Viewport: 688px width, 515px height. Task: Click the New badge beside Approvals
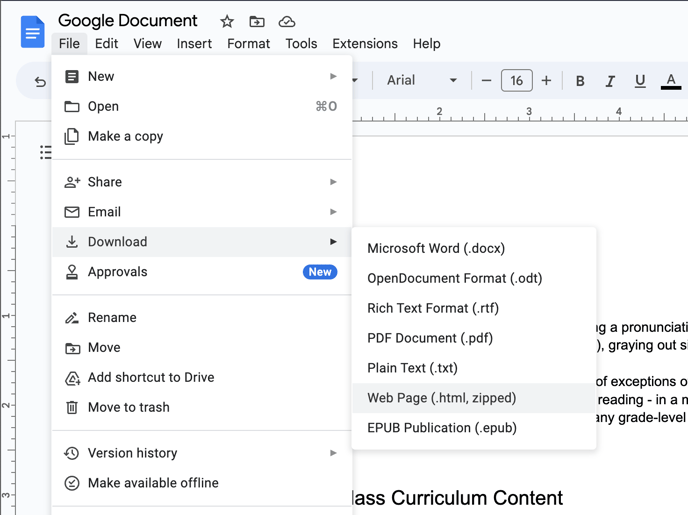320,272
